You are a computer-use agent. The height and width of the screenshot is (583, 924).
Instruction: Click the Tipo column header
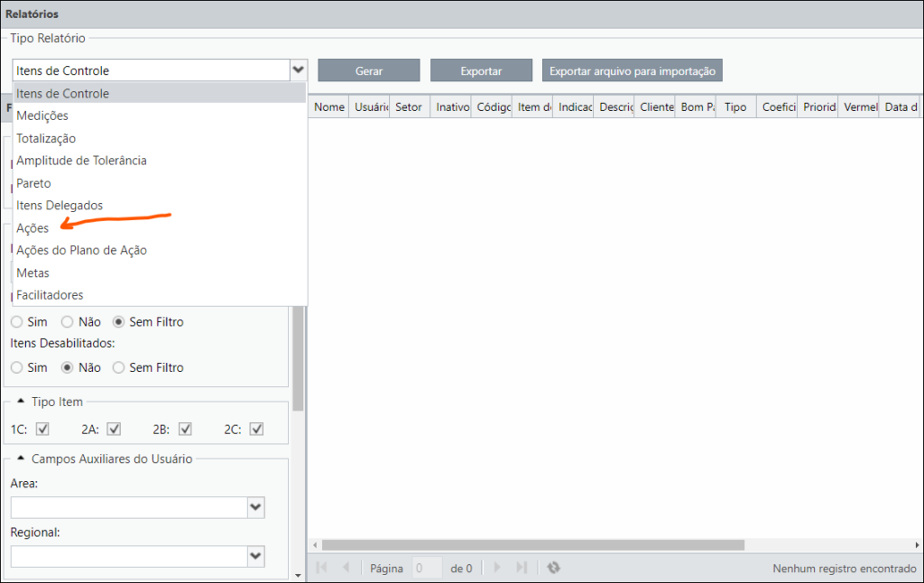point(736,106)
